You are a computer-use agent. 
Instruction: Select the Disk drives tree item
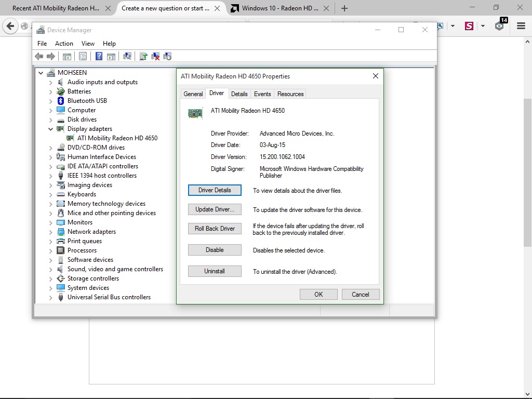click(82, 119)
